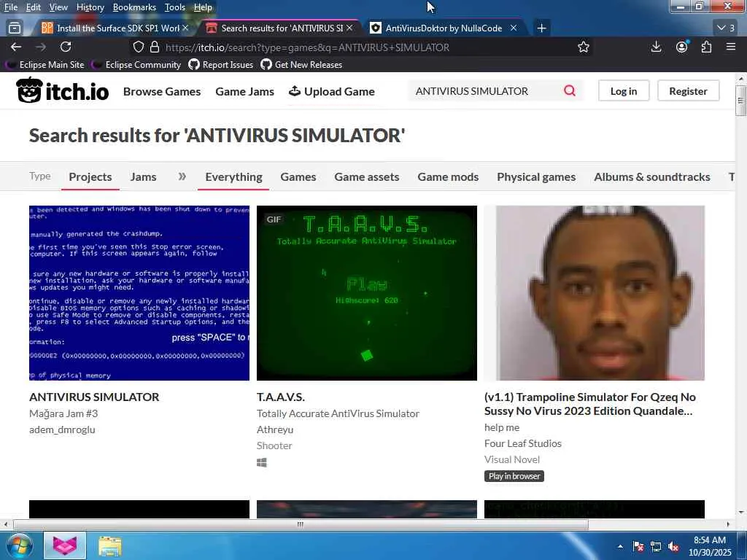Open the green T.A.A.V.S. game thumbnail
The width and height of the screenshot is (747, 560).
pos(366,293)
